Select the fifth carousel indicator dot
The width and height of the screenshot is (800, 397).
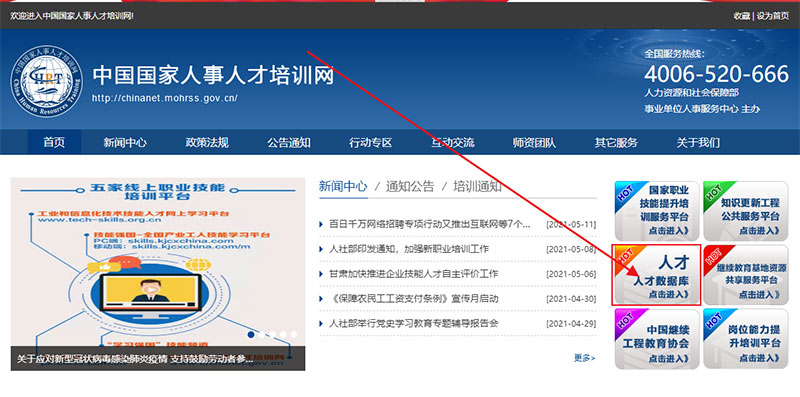point(294,335)
